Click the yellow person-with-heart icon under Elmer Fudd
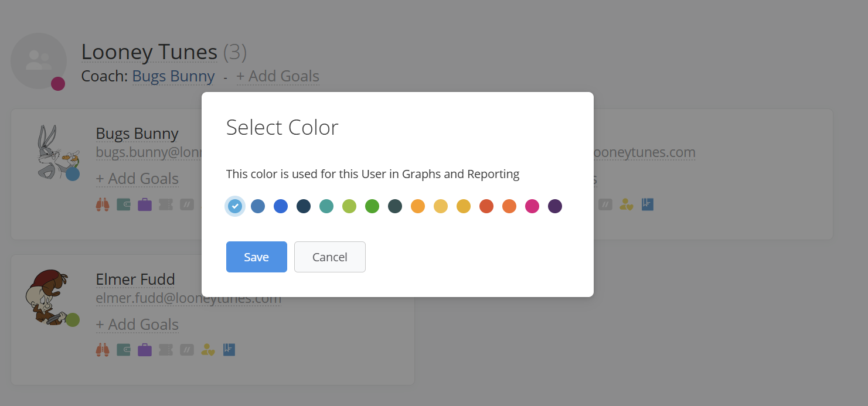Viewport: 868px width, 406px height. (208, 350)
